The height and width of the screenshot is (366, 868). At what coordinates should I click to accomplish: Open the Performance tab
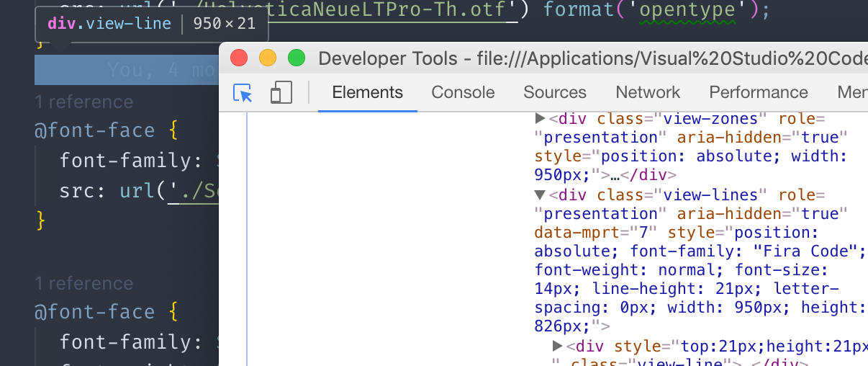759,92
